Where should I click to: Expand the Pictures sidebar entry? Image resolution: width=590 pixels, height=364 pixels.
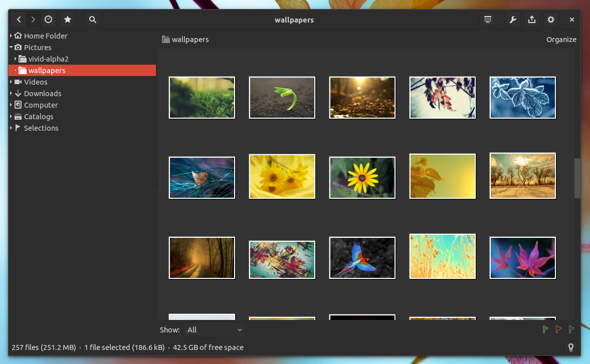tap(11, 47)
